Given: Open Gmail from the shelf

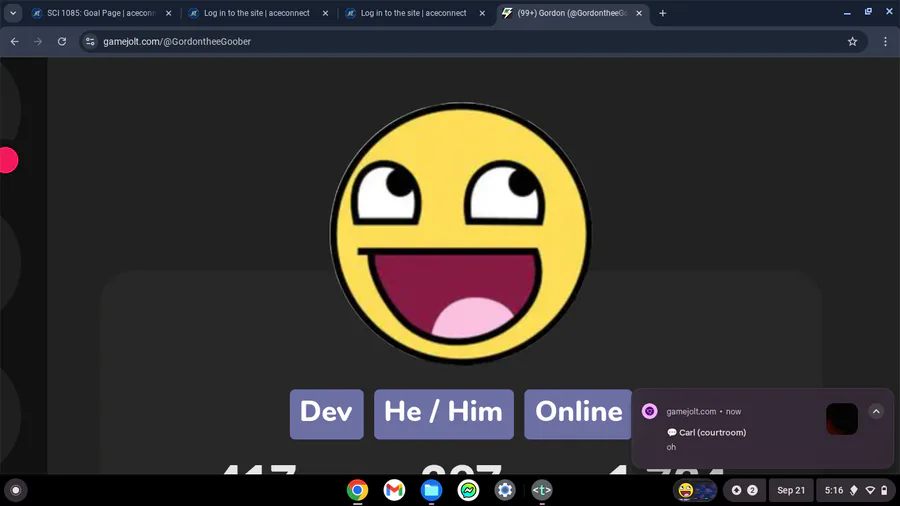Looking at the screenshot, I should click(394, 490).
